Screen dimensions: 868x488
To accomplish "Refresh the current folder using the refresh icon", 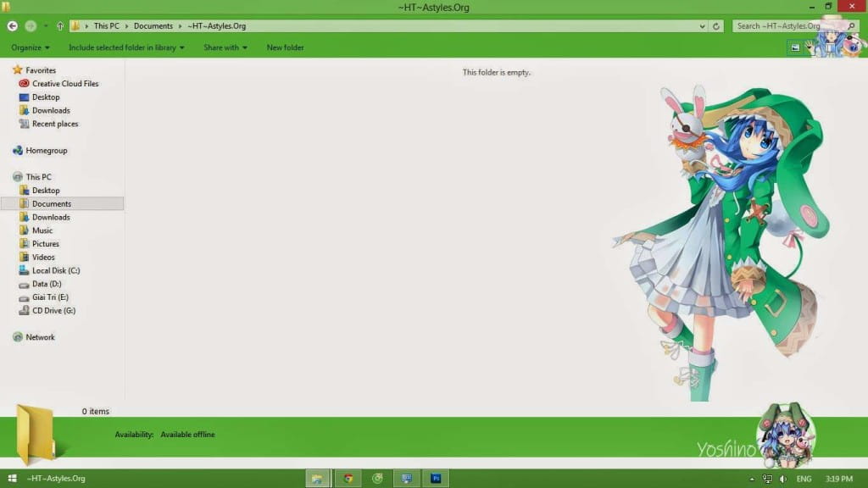I will (x=716, y=25).
